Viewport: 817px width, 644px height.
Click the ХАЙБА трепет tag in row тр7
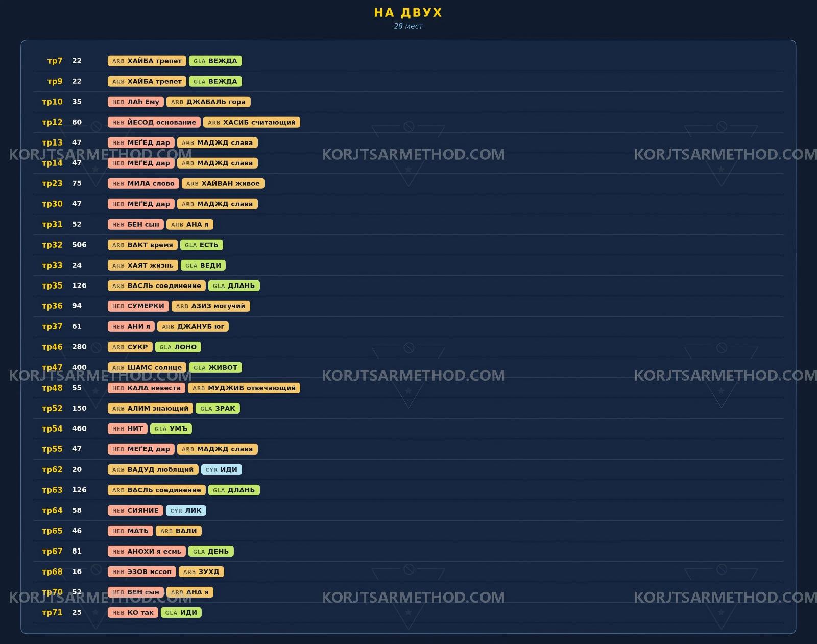coord(147,61)
